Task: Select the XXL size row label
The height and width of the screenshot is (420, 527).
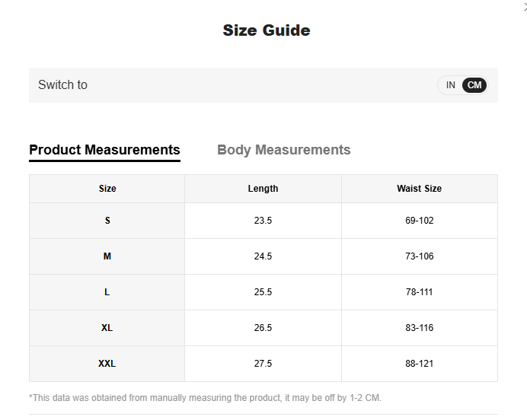Action: (x=107, y=364)
